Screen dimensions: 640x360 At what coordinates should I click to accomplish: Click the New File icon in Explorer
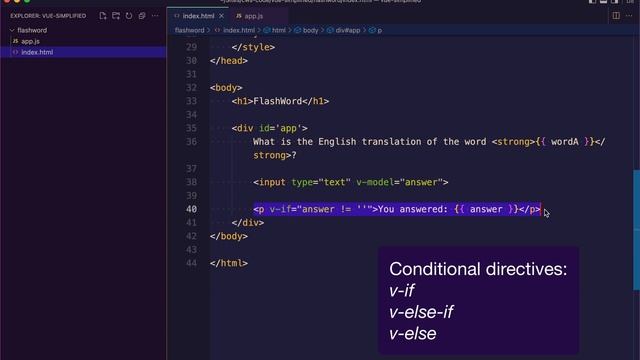(x=103, y=16)
